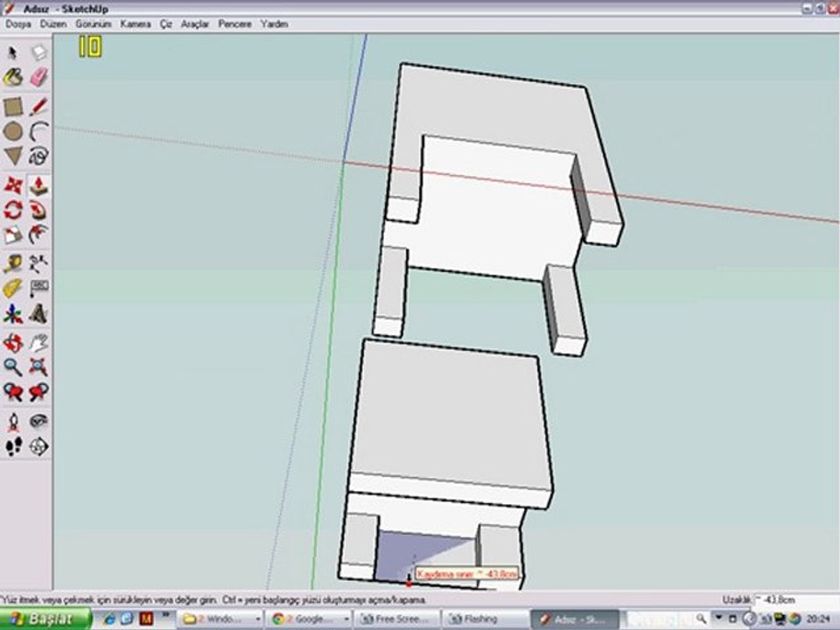Screen dimensions: 840x630
Task: Open the Pencere menu
Action: [235, 24]
